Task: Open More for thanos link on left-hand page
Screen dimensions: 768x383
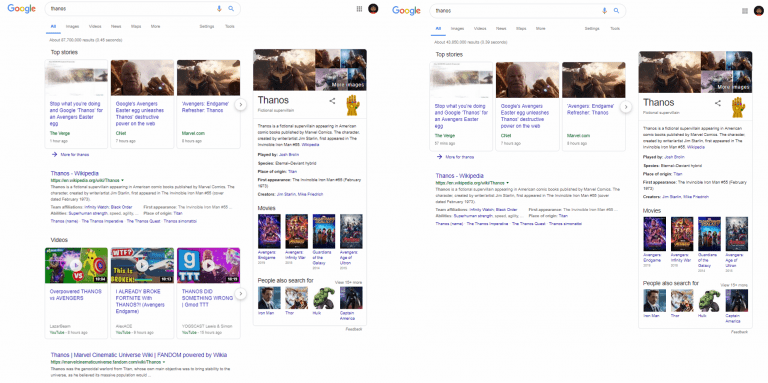Action: click(71, 154)
